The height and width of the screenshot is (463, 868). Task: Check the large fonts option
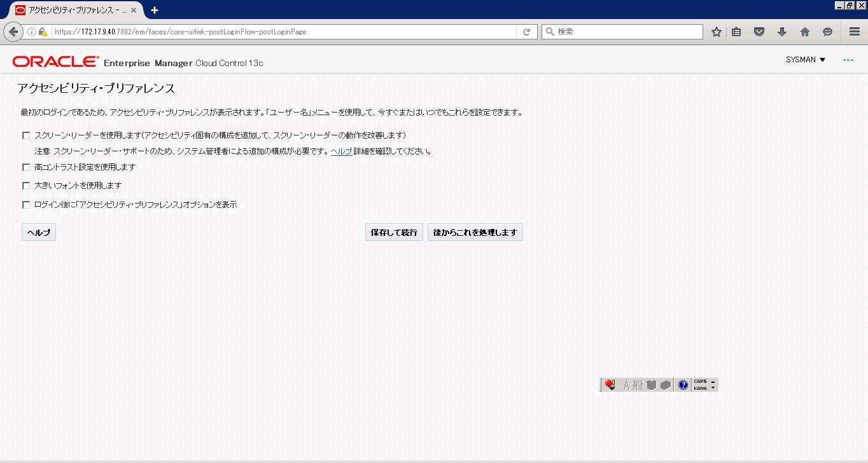[x=26, y=186]
